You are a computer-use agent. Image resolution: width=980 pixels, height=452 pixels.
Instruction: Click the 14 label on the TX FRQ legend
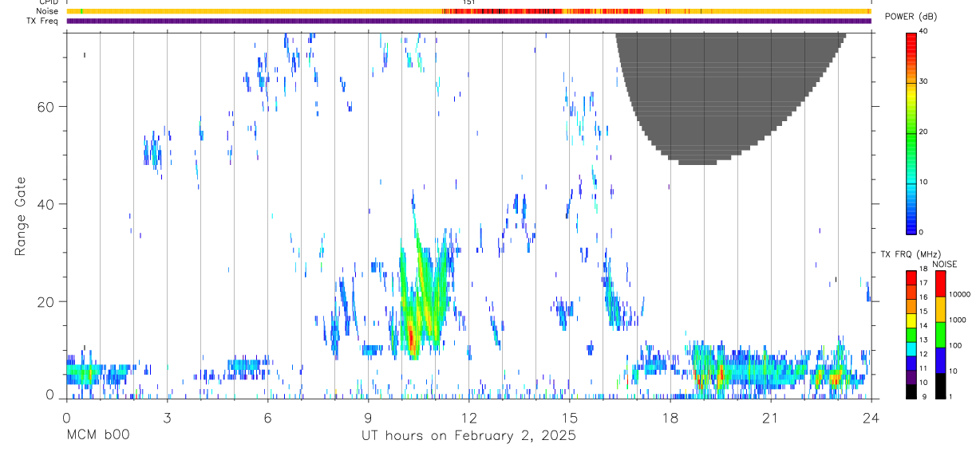923,325
